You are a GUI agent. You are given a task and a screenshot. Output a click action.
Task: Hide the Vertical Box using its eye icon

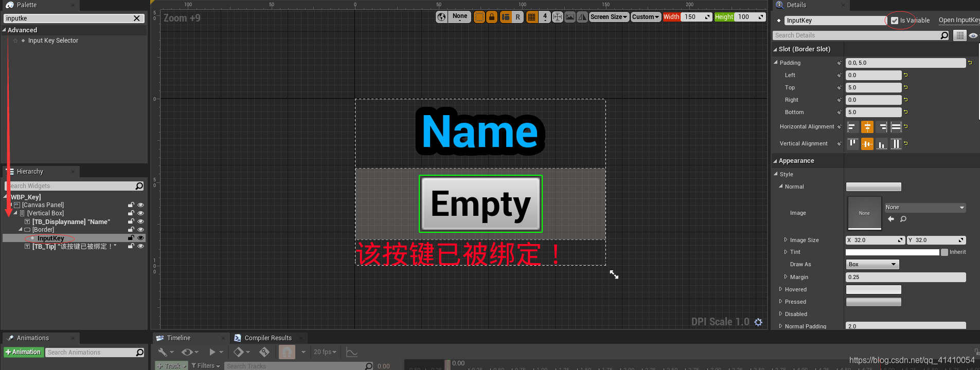(140, 213)
